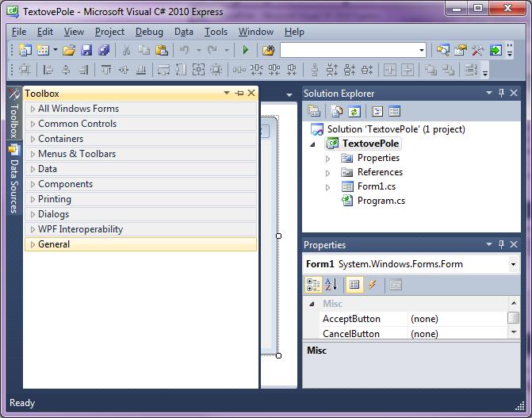Screen dimensions: 532x418
Task: Toggle auto-hide pin on Toolbox panel
Action: 239,93
